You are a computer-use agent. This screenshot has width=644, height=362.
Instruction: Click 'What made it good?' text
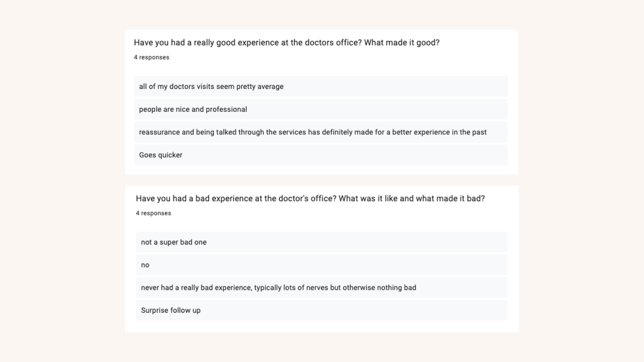pos(401,43)
